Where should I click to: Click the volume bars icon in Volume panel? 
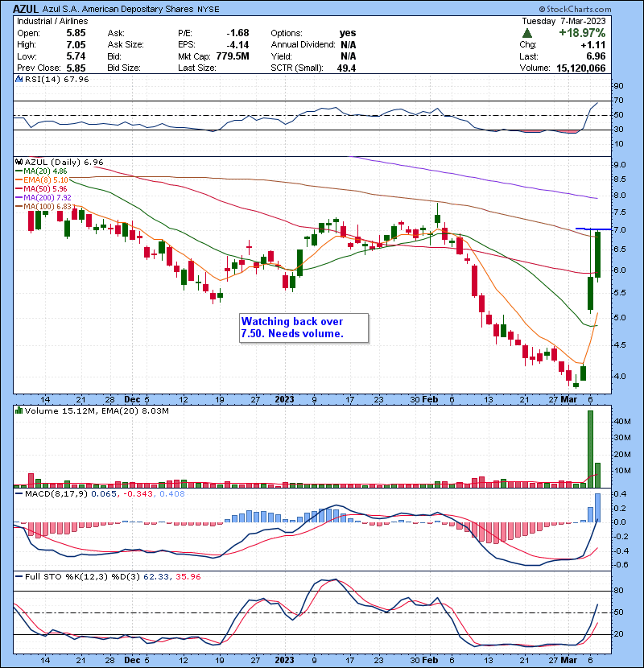(19, 410)
